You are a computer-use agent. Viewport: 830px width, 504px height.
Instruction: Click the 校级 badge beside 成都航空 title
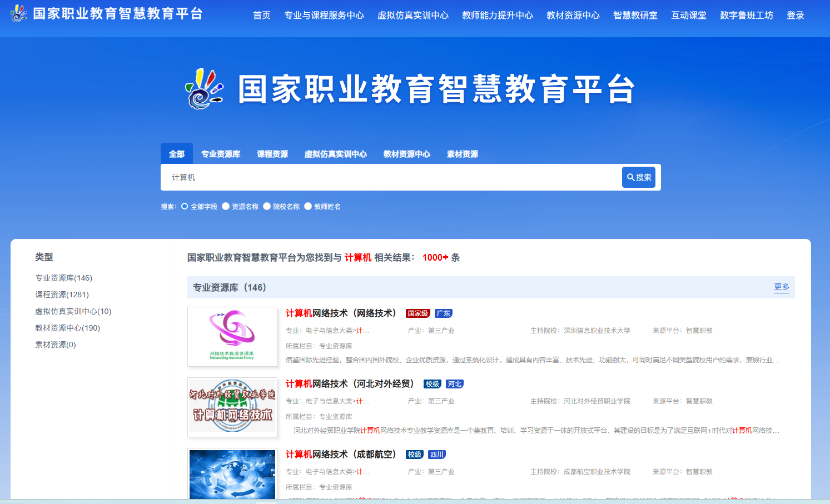click(415, 455)
